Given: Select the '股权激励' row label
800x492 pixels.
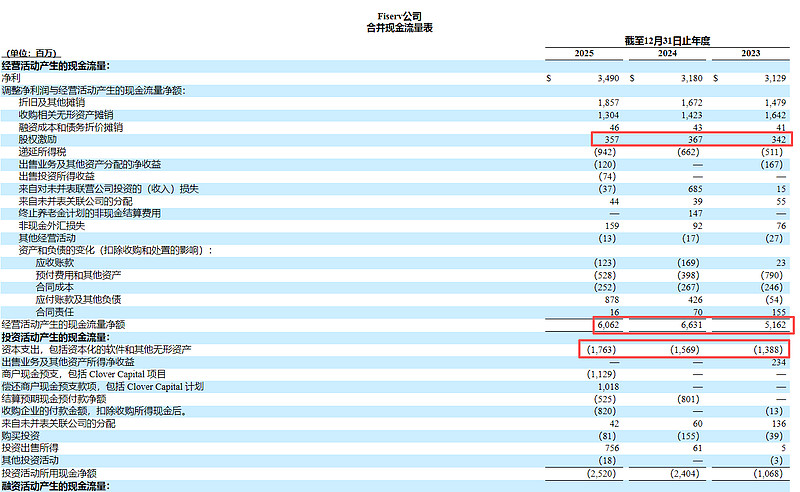Looking at the screenshot, I should click(37, 139).
